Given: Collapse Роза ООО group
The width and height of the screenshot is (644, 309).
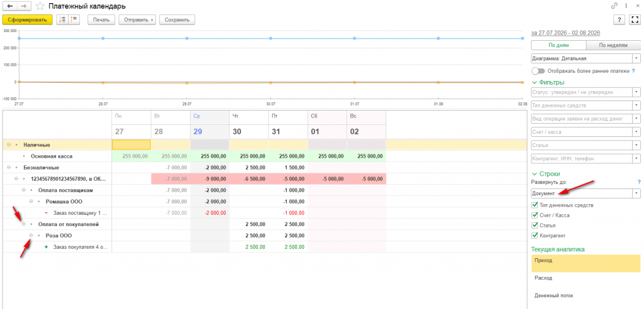Looking at the screenshot, I should click(x=31, y=236).
